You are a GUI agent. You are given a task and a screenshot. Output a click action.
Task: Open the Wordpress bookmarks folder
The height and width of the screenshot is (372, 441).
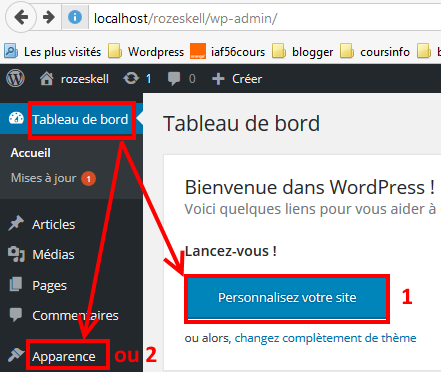click(146, 52)
